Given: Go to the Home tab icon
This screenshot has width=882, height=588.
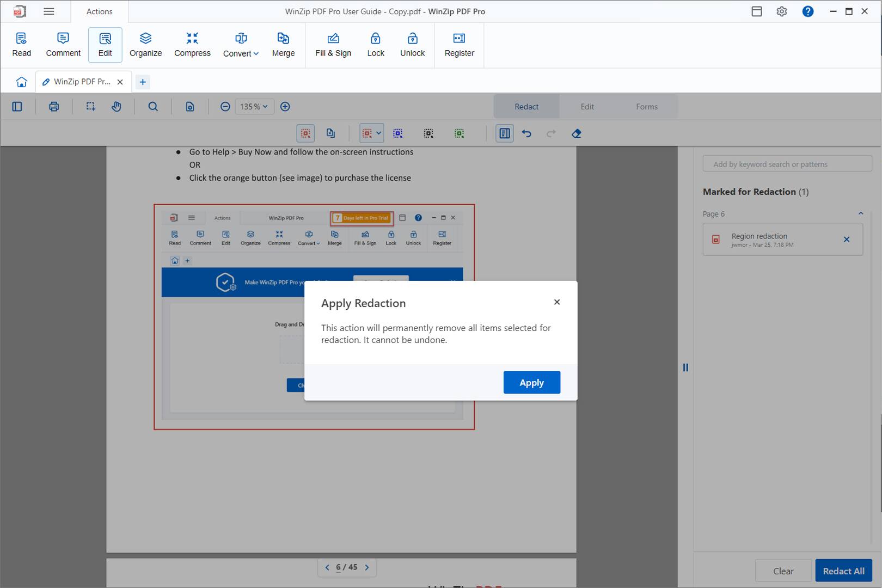Looking at the screenshot, I should coord(21,82).
